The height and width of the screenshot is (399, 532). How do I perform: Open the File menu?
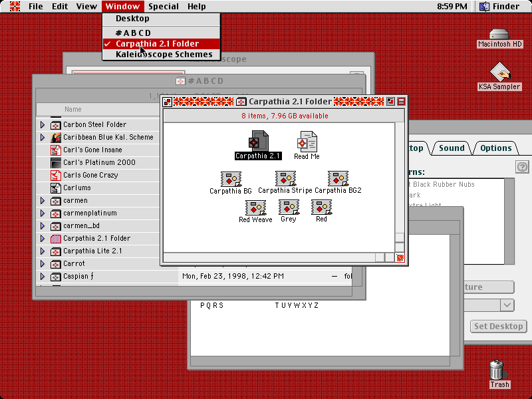click(x=36, y=6)
